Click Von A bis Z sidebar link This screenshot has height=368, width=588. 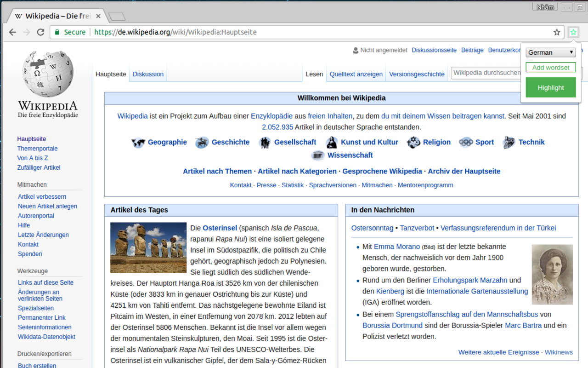pyautogui.click(x=33, y=158)
